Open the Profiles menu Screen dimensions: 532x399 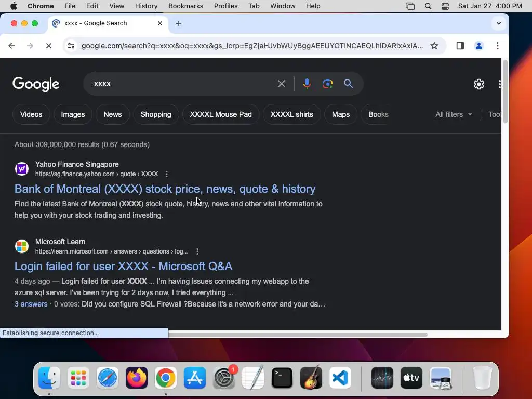pos(225,6)
